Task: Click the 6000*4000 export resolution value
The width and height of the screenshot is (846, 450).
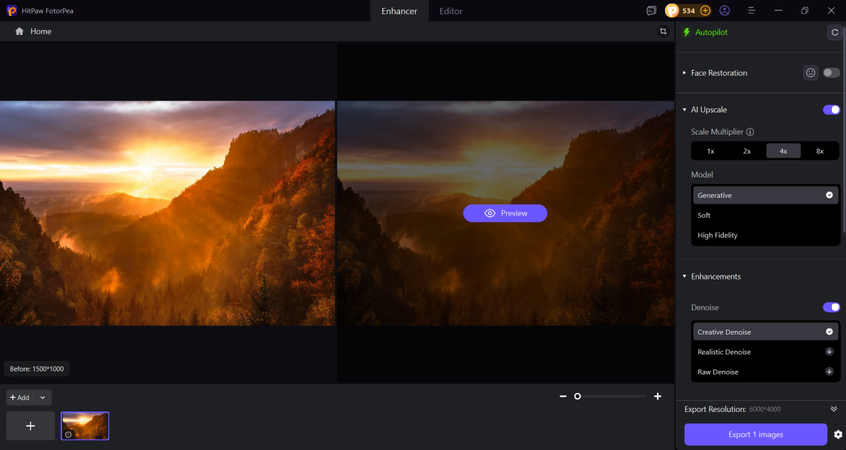Action: pyautogui.click(x=765, y=409)
